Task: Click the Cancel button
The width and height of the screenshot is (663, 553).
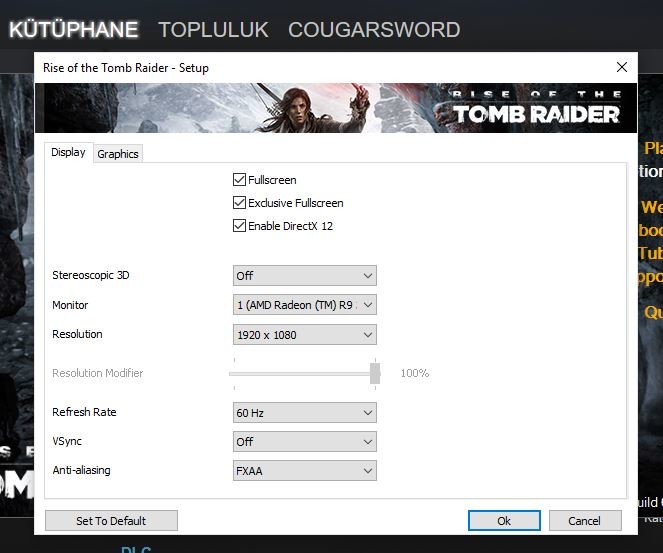Action: pos(585,520)
